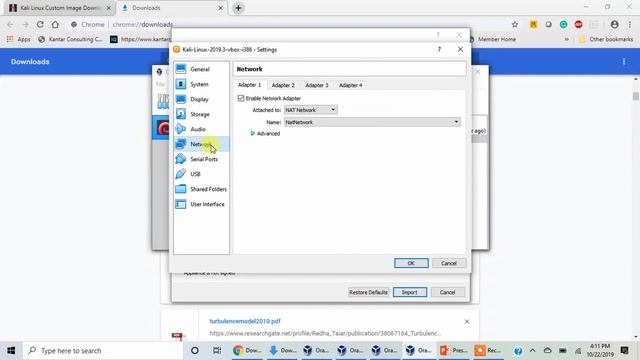The width and height of the screenshot is (640, 360).
Task: Switch to Kali Linux Custom Image tab
Action: coord(59,8)
